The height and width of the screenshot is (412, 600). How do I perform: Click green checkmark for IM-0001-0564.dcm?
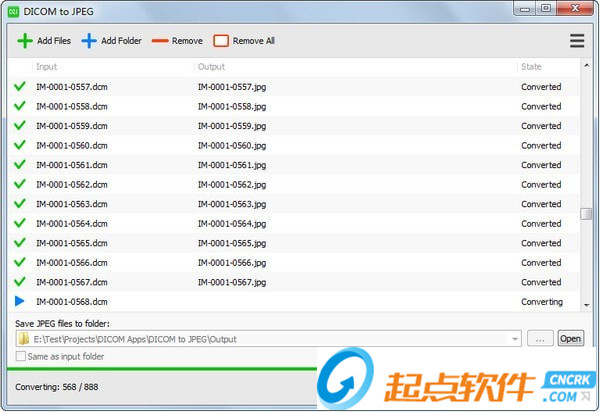coord(20,223)
